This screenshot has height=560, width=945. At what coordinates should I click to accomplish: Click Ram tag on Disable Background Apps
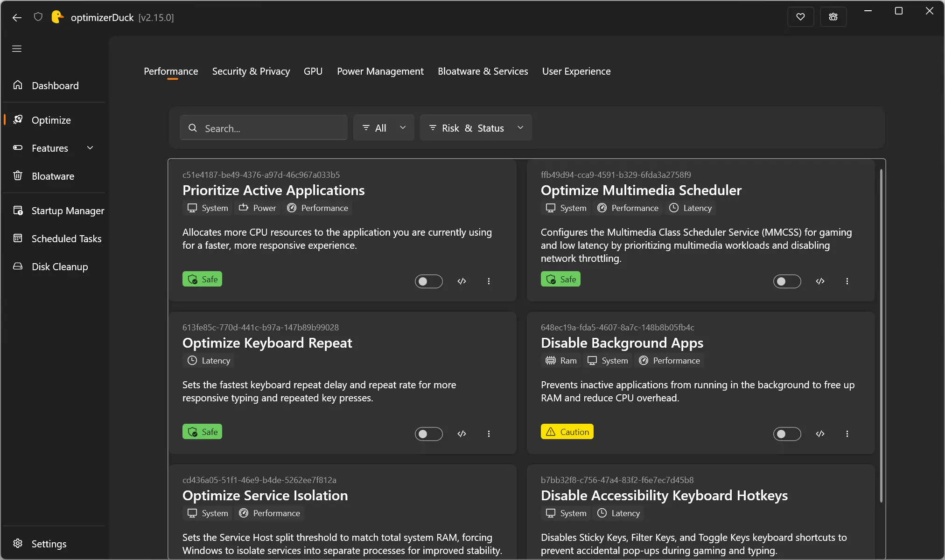pyautogui.click(x=561, y=361)
